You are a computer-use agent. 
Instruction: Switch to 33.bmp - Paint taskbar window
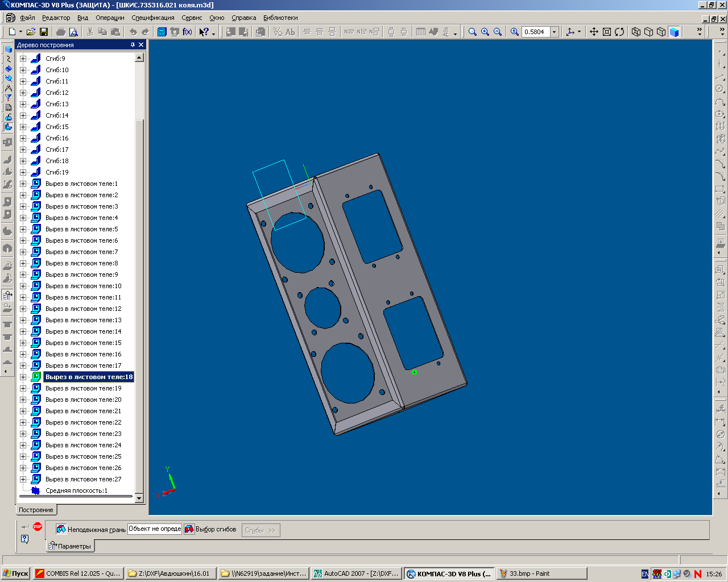click(x=541, y=573)
